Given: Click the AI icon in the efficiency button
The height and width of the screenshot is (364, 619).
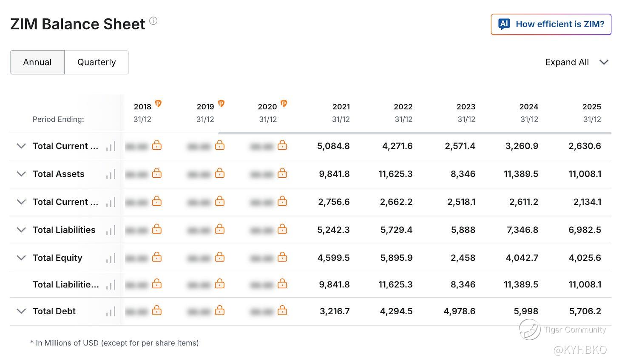Looking at the screenshot, I should coord(504,24).
